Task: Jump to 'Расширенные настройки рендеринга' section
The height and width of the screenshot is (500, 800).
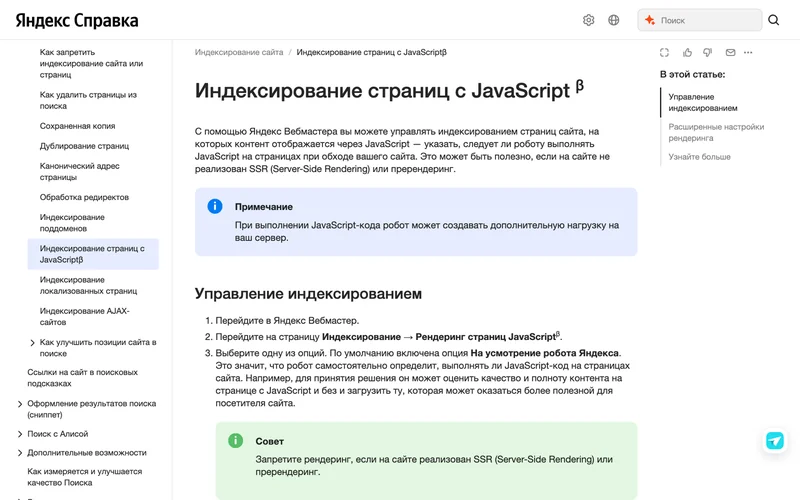Action: tap(716, 132)
